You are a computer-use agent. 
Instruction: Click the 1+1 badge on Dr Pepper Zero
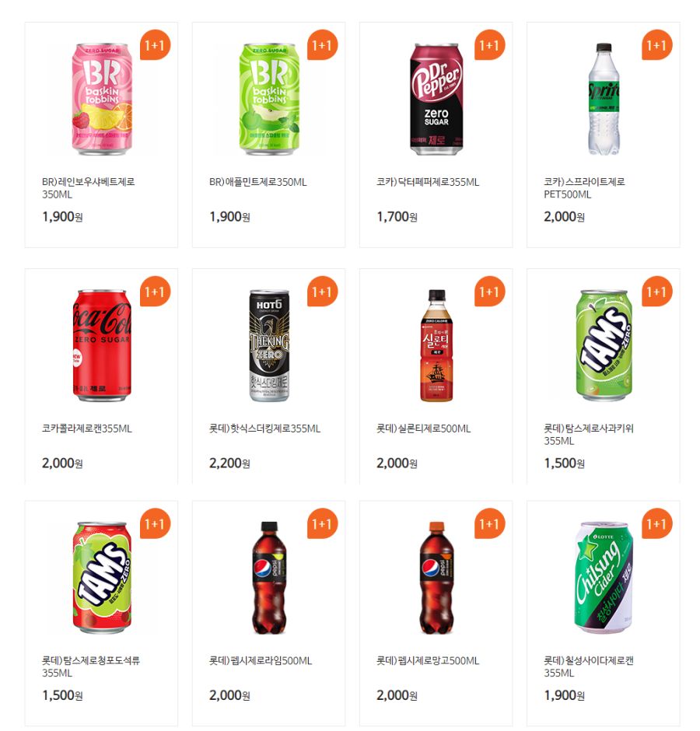point(490,45)
